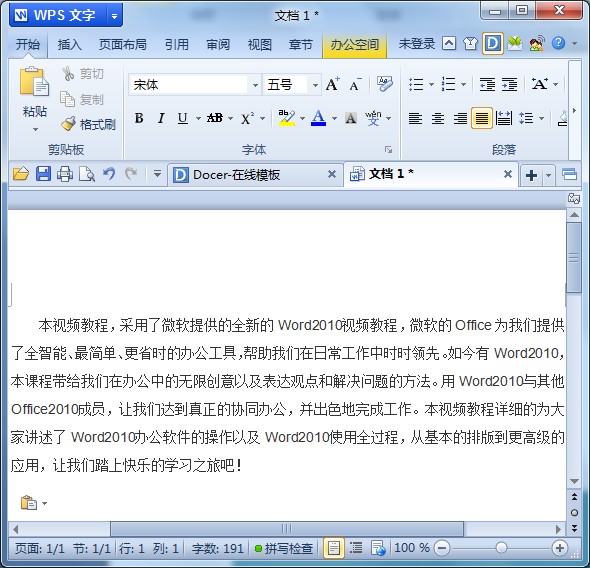This screenshot has width=590, height=568.
Task: Click the zoom slider handle
Action: (x=501, y=548)
